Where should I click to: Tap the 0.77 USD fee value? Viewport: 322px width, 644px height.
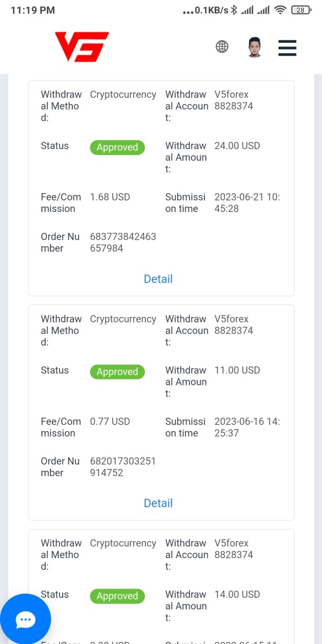pyautogui.click(x=110, y=421)
